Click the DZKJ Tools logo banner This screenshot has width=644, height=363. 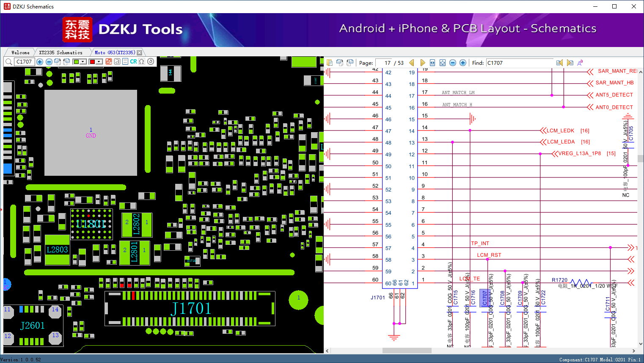pyautogui.click(x=123, y=30)
